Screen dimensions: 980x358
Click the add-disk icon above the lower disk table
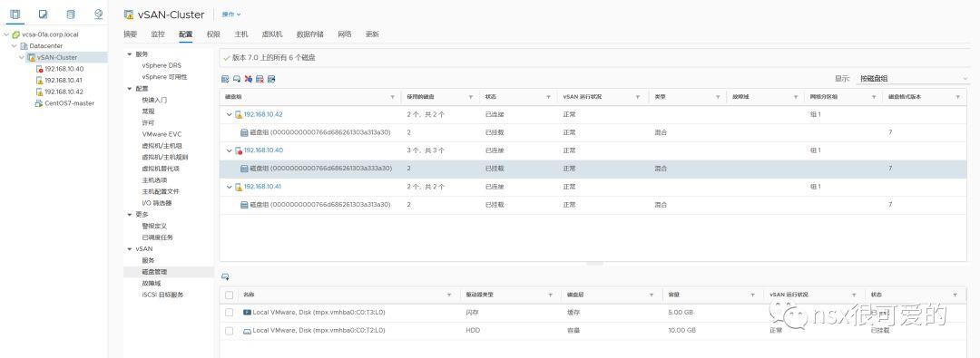226,276
